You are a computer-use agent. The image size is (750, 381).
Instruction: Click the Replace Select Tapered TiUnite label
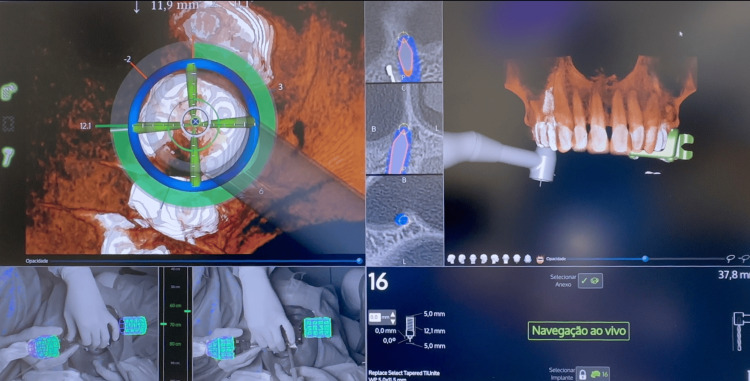click(x=404, y=373)
